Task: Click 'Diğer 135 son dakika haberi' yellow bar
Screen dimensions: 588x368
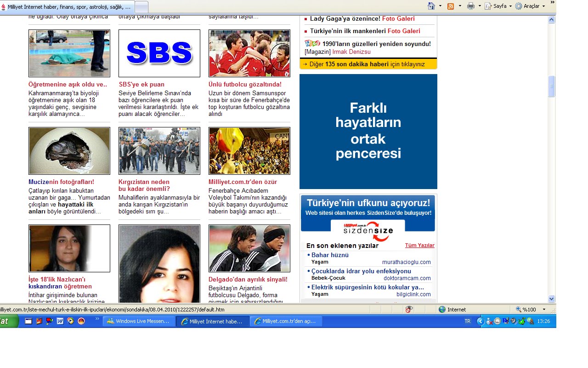Action: [368, 64]
